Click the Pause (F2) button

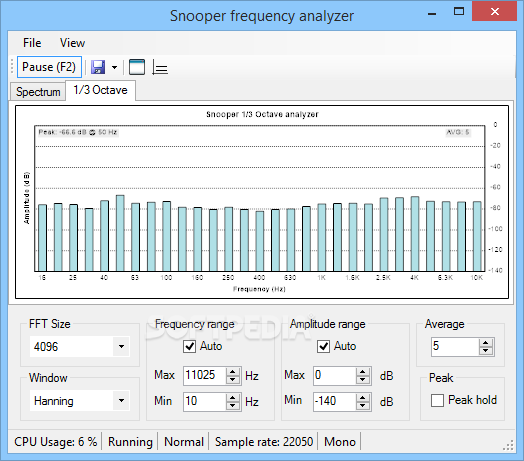pyautogui.click(x=49, y=67)
